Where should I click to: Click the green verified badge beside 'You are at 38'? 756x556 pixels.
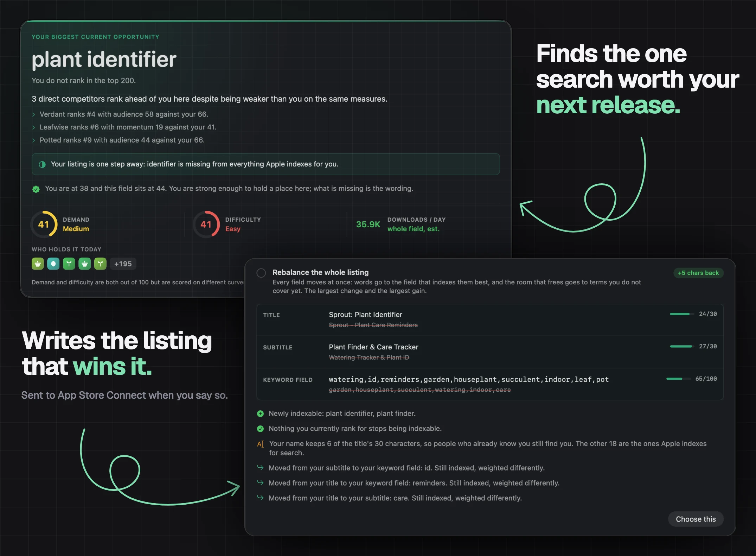[36, 189]
